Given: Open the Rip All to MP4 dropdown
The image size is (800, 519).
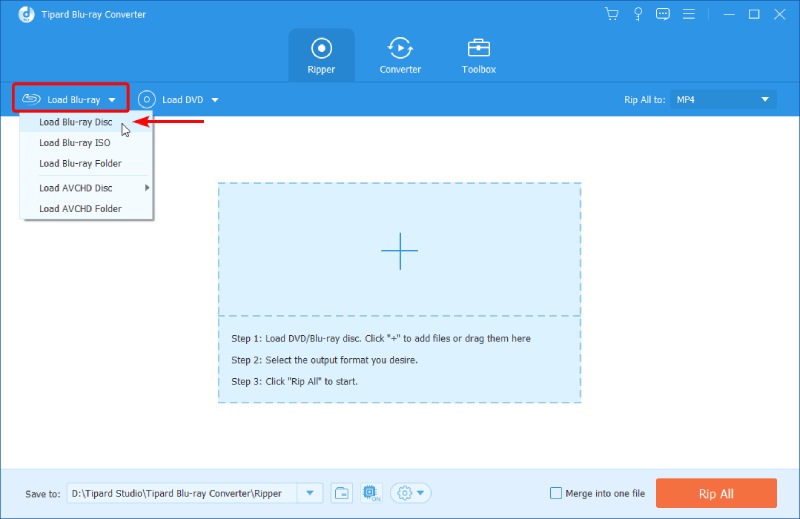Looking at the screenshot, I should (723, 100).
